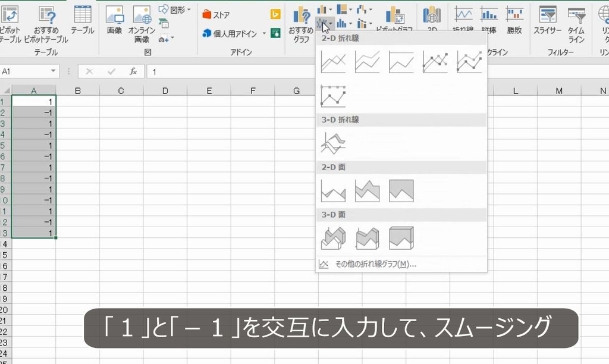
Task: Insert a Win/Loss sparkline (勝敗)
Action: (514, 20)
